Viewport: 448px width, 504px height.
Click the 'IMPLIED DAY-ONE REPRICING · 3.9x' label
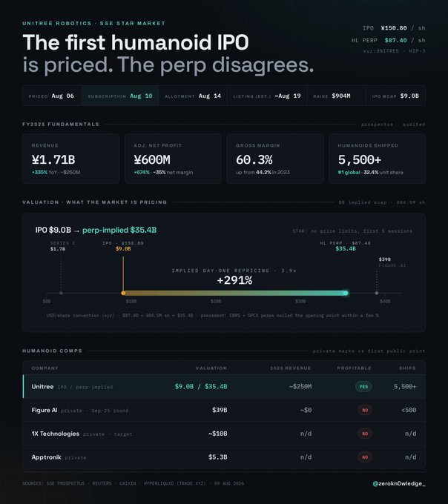234,271
